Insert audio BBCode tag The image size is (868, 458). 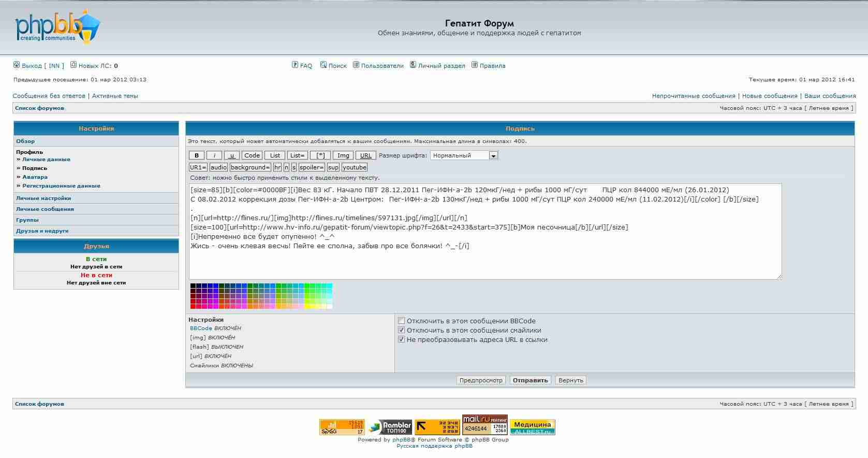[x=218, y=167]
